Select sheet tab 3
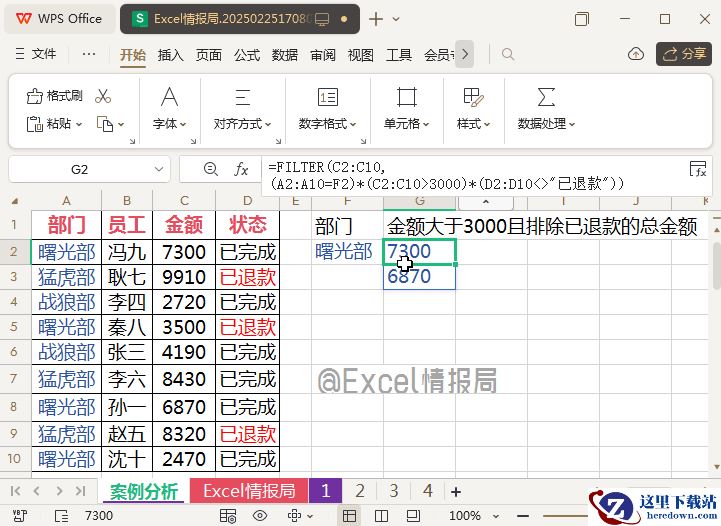This screenshot has width=721, height=526. 394,491
